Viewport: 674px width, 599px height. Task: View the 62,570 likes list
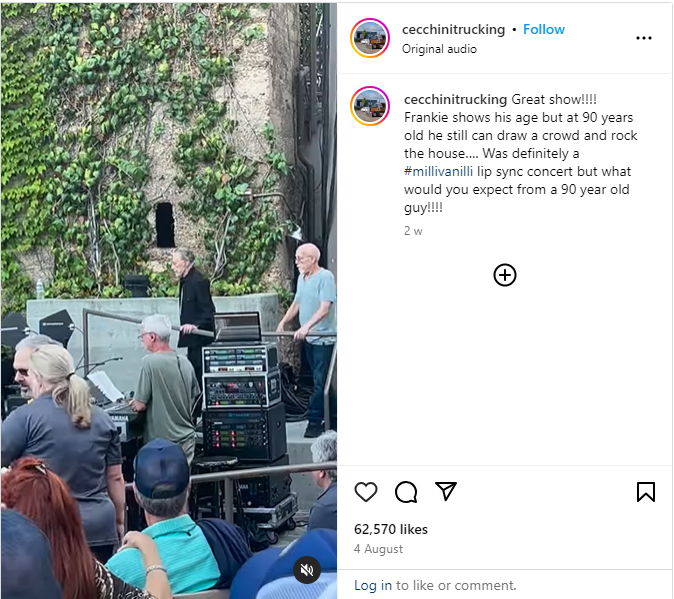click(391, 529)
